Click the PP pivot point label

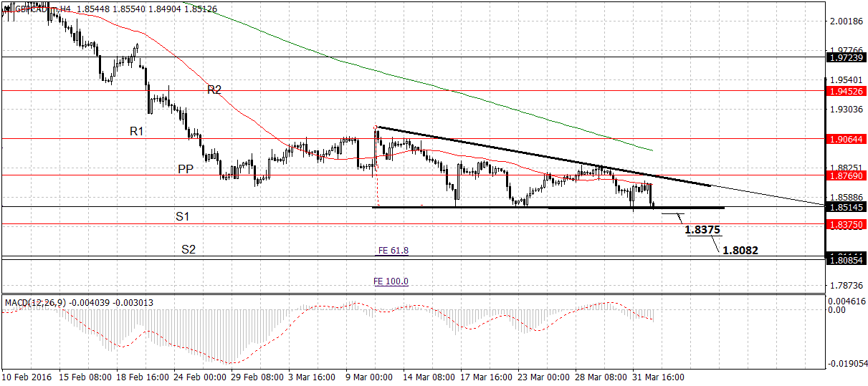pyautogui.click(x=186, y=168)
